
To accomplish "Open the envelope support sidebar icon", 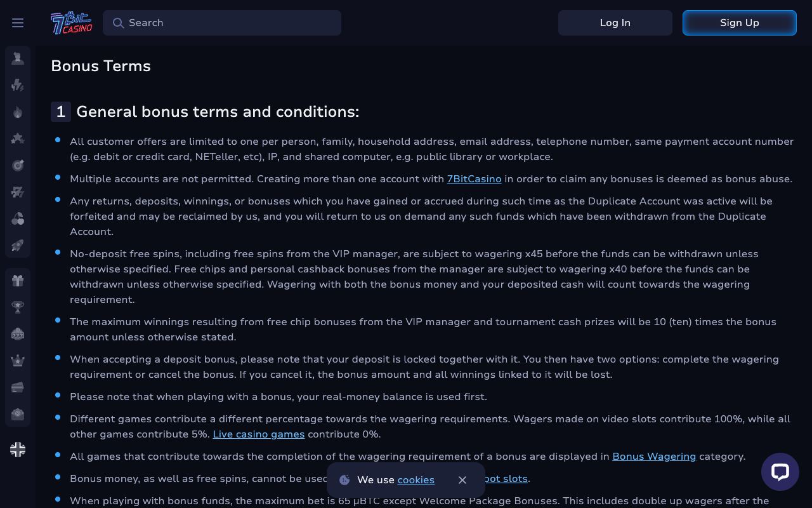I will 18,414.
